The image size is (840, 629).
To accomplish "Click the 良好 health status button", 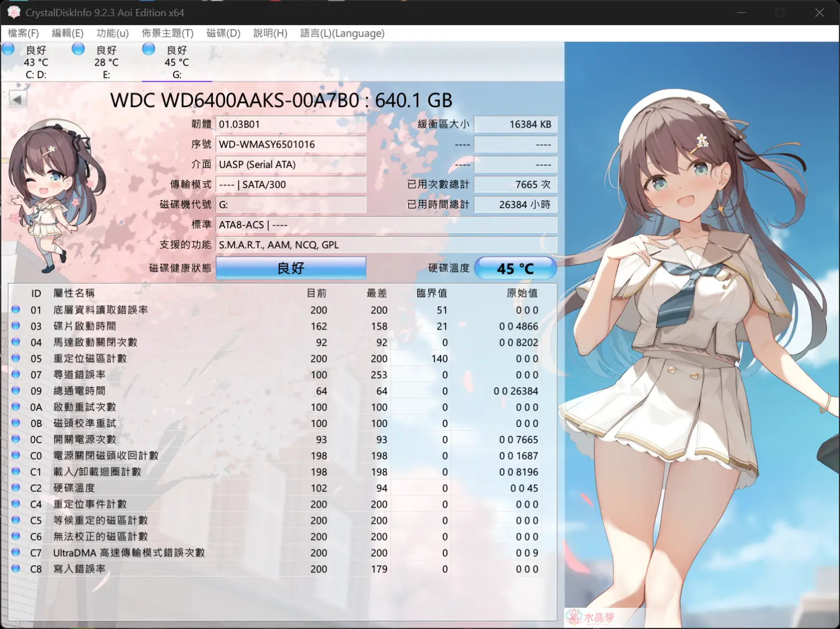I will pos(291,268).
